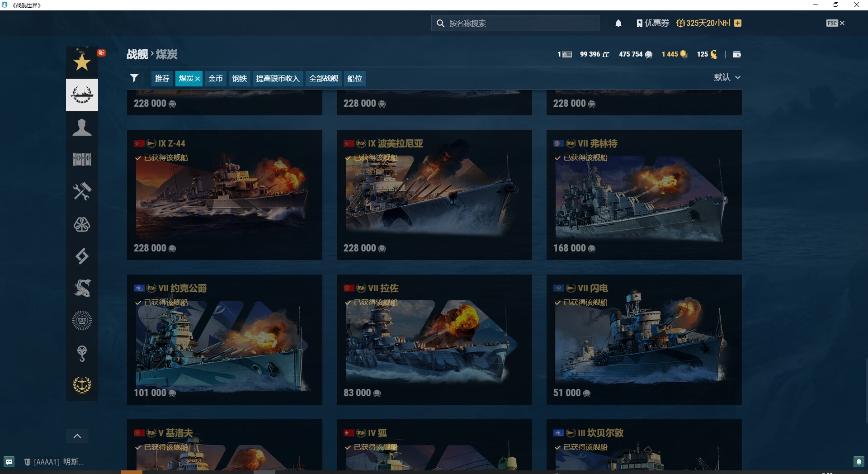The width and height of the screenshot is (868, 474).
Task: Open the containers crate sidebar icon
Action: [x=82, y=159]
